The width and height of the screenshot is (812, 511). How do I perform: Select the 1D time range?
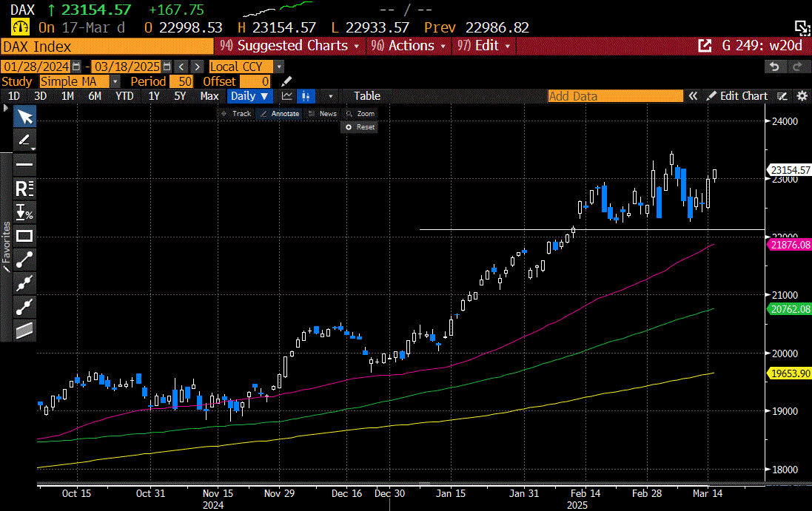tap(14, 96)
